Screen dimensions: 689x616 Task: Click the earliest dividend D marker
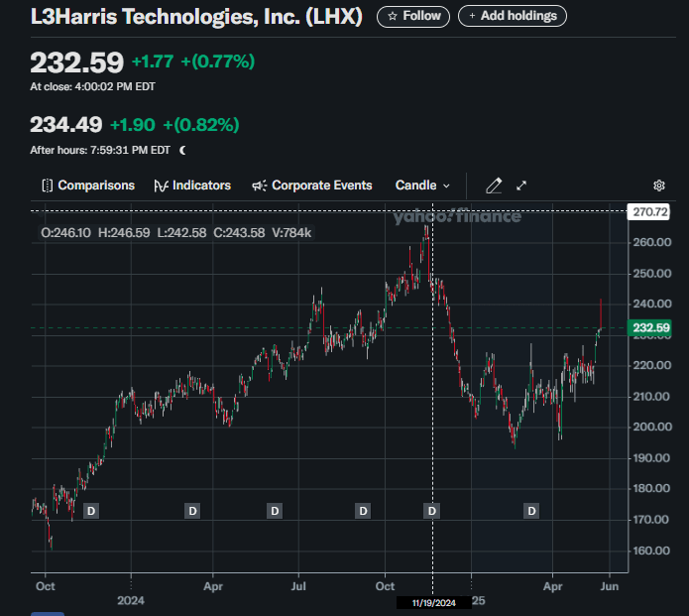[91, 511]
